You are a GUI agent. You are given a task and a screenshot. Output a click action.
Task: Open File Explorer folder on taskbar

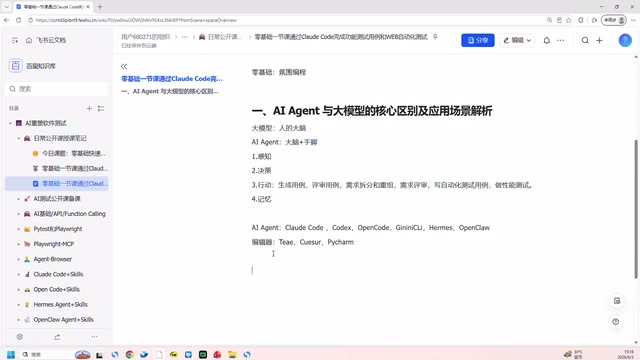click(232, 354)
